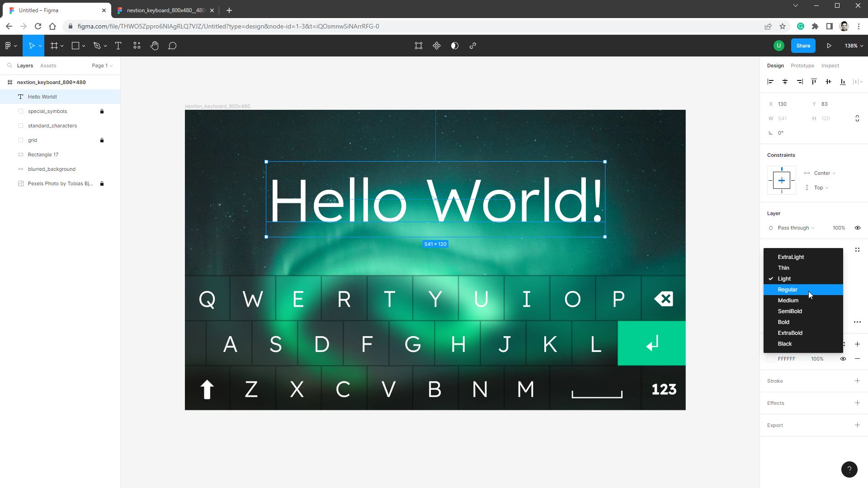Align horizontal centers in the Design panel
Screen dimensions: 868x488
coord(785,81)
